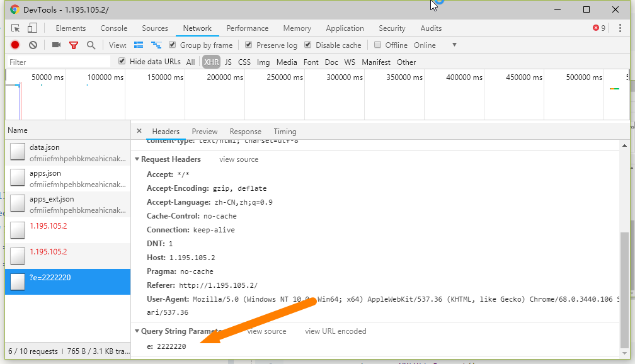Click the Chrome logo in the title bar
The height and width of the screenshot is (364, 635).
(x=14, y=9)
